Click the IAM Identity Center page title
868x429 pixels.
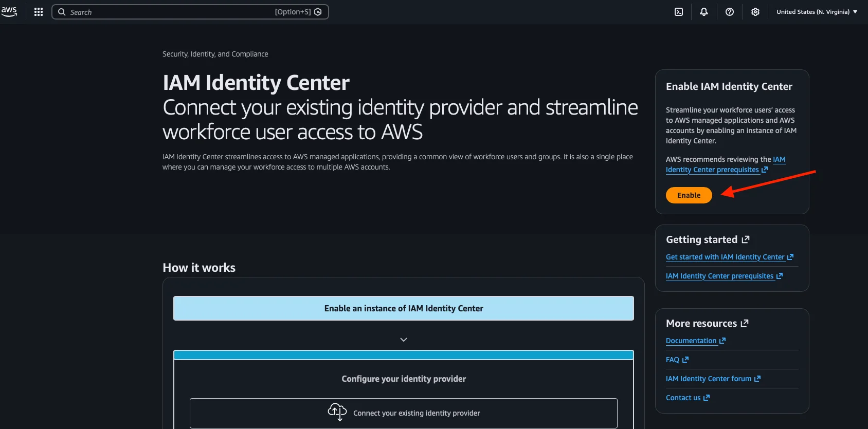tap(256, 83)
